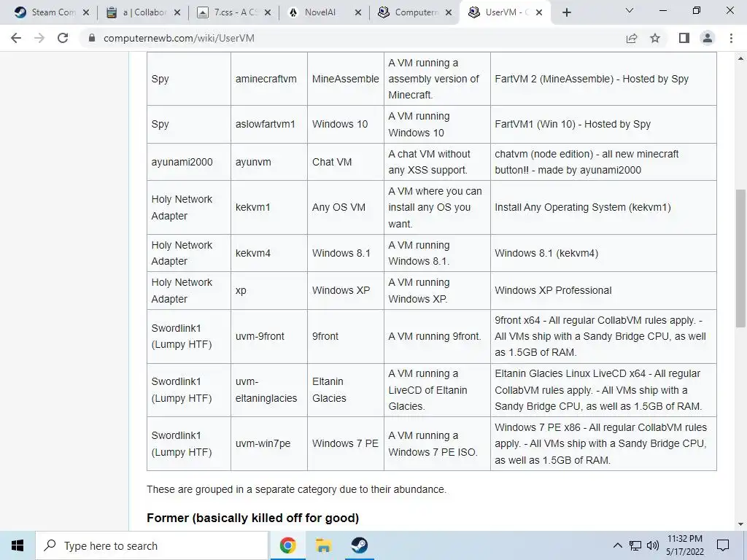Image resolution: width=747 pixels, height=560 pixels.
Task: Close the UserVM tab
Action: tap(539, 12)
